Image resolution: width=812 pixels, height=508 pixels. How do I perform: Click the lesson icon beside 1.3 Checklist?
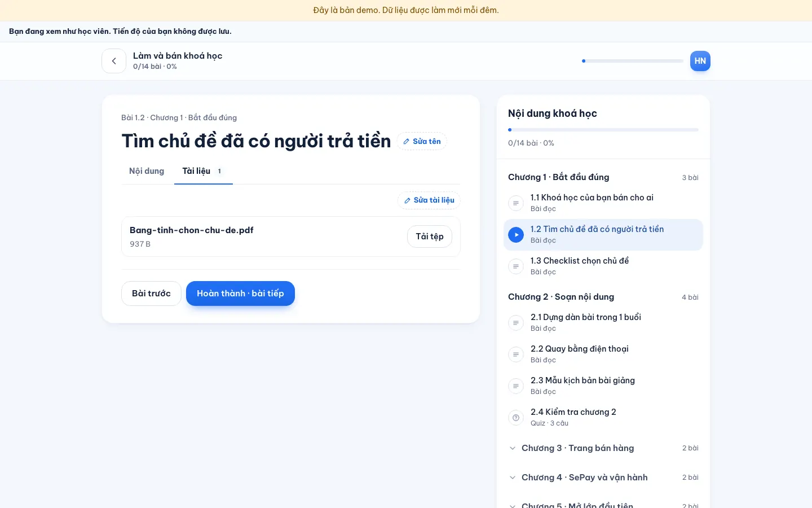[516, 266]
